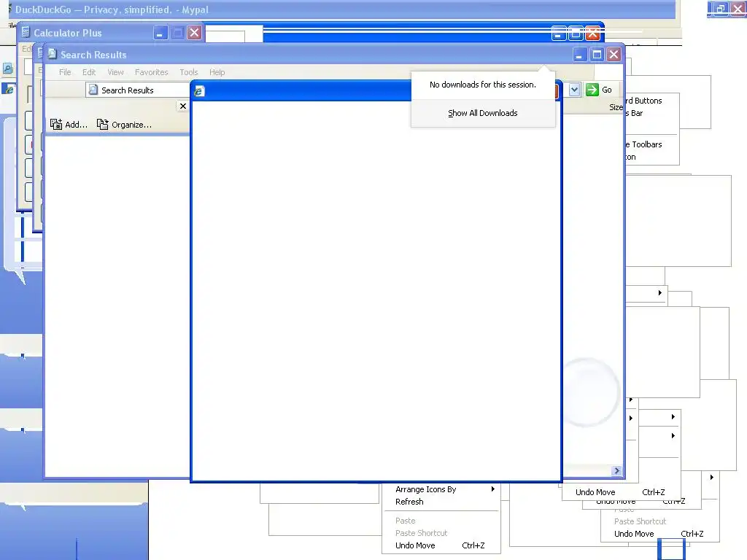Select Undo Move in the Arrange Icons By menu
Screen dimensions: 747x560
tap(441, 545)
